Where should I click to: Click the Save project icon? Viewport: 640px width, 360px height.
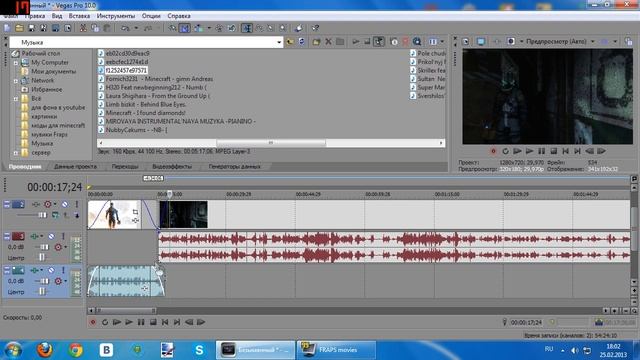tap(31, 28)
